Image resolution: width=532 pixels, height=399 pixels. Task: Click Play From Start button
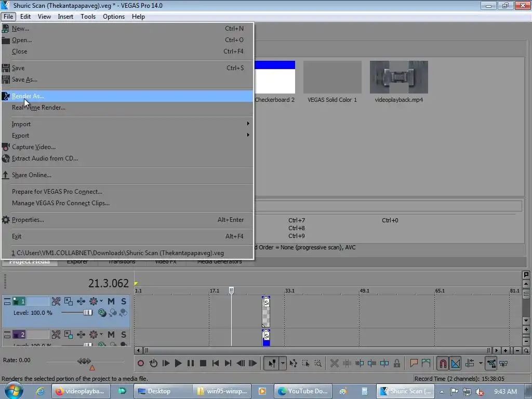click(166, 363)
